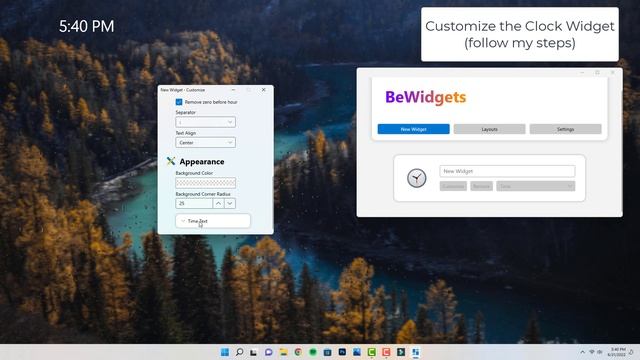Click the New Widget button in BeWidgets

[x=413, y=129]
